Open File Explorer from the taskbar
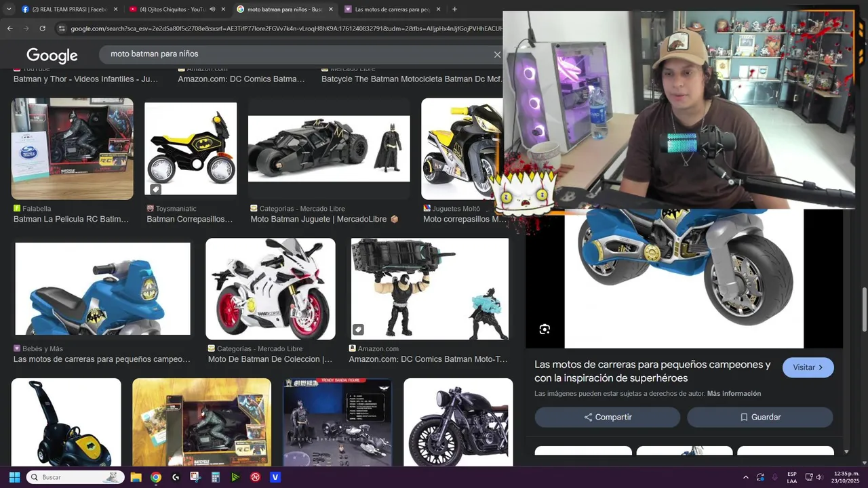The height and width of the screenshot is (488, 868). pos(136,477)
